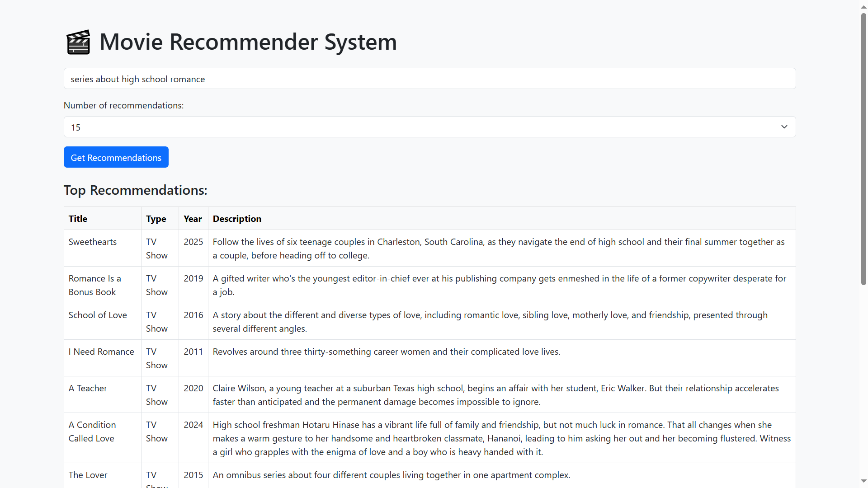Select the Title column header
Viewport: 868px width, 488px height.
(77, 218)
